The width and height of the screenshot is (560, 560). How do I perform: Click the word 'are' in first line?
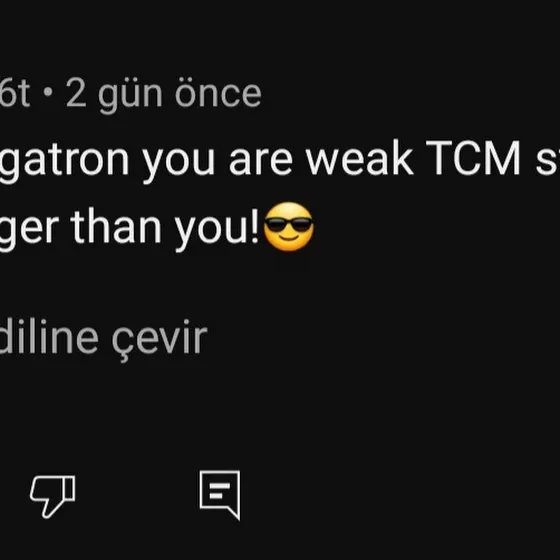point(261,160)
